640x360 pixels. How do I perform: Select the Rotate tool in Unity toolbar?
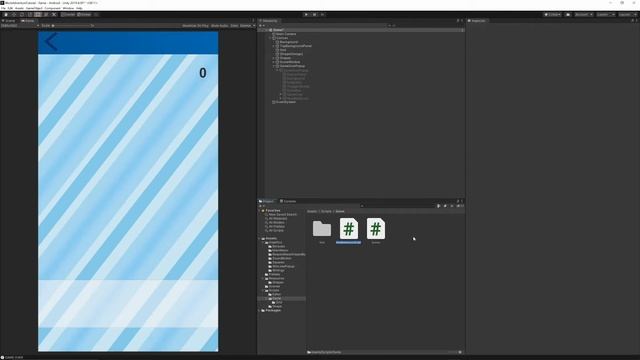(x=22, y=15)
